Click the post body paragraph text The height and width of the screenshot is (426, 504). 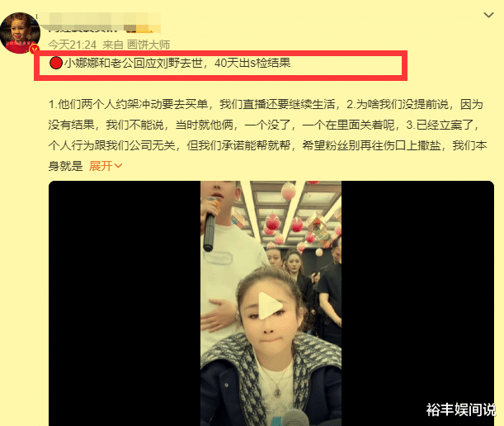click(x=266, y=135)
